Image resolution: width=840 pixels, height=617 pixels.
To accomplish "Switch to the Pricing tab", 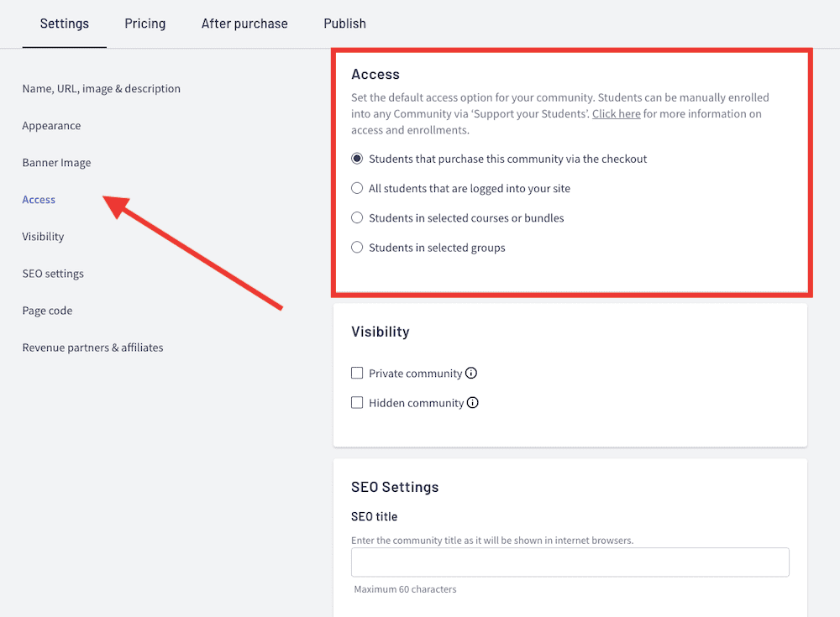I will click(144, 24).
